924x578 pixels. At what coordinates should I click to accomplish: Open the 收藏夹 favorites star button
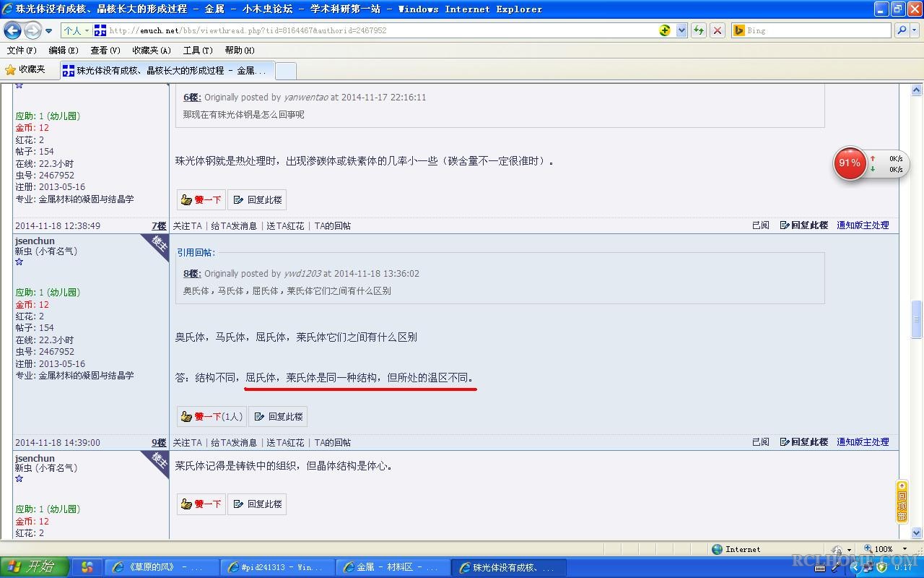[25, 69]
